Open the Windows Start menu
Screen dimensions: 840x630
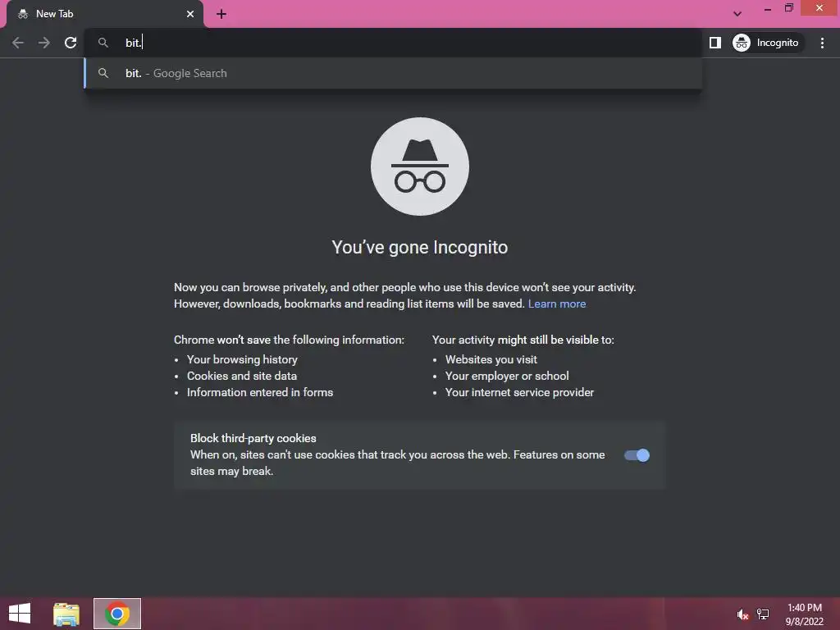click(20, 614)
